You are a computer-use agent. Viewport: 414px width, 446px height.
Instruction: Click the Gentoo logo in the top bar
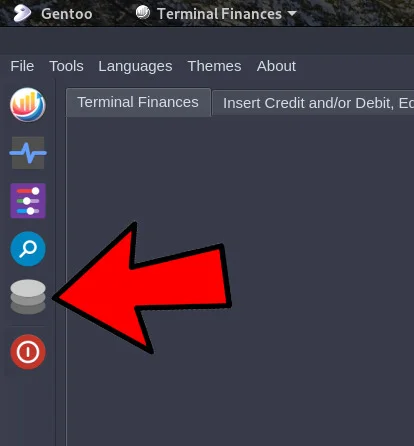(x=22, y=13)
